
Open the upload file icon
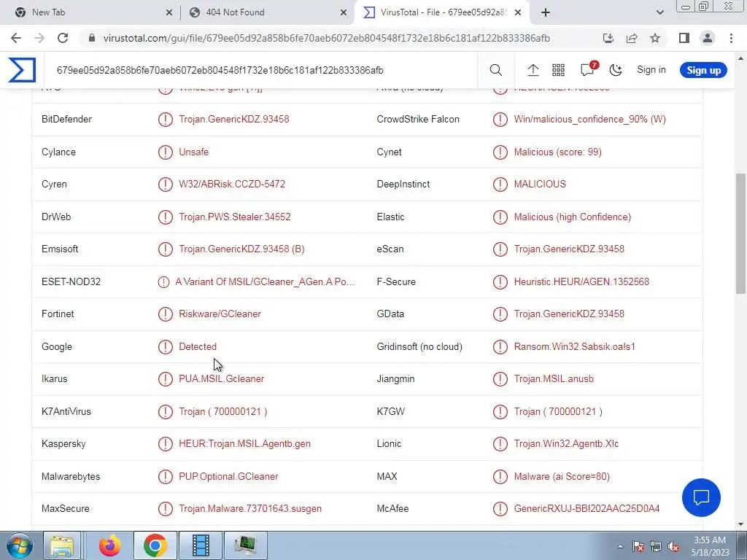click(x=533, y=70)
